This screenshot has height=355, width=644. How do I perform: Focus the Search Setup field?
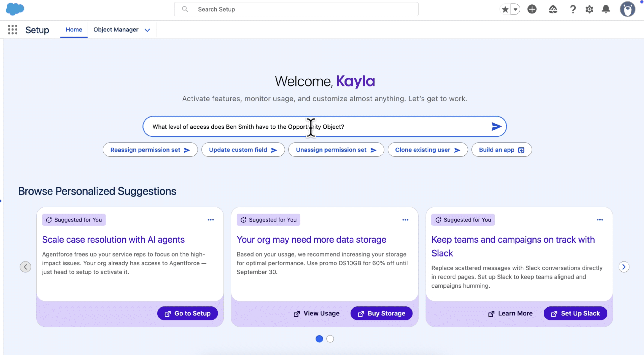click(x=296, y=9)
